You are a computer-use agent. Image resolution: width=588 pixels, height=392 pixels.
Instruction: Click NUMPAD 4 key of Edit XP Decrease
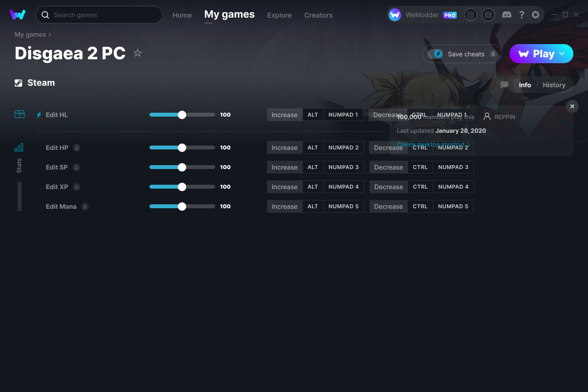coord(453,187)
